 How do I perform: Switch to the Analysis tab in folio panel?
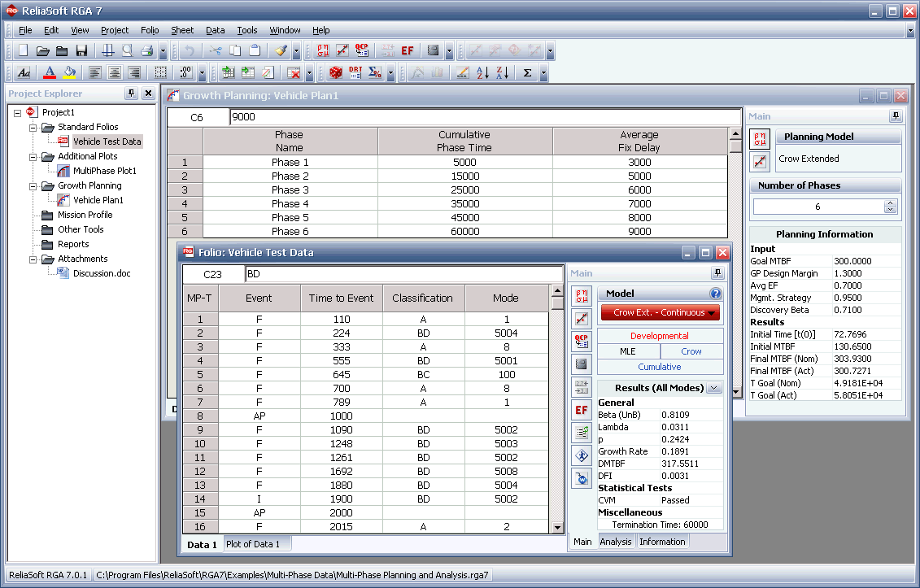(x=616, y=542)
